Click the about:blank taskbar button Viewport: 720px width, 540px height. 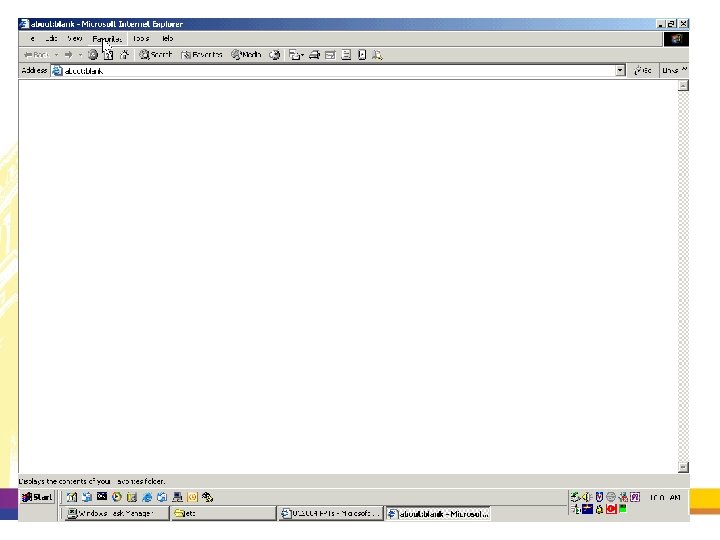click(x=438, y=514)
